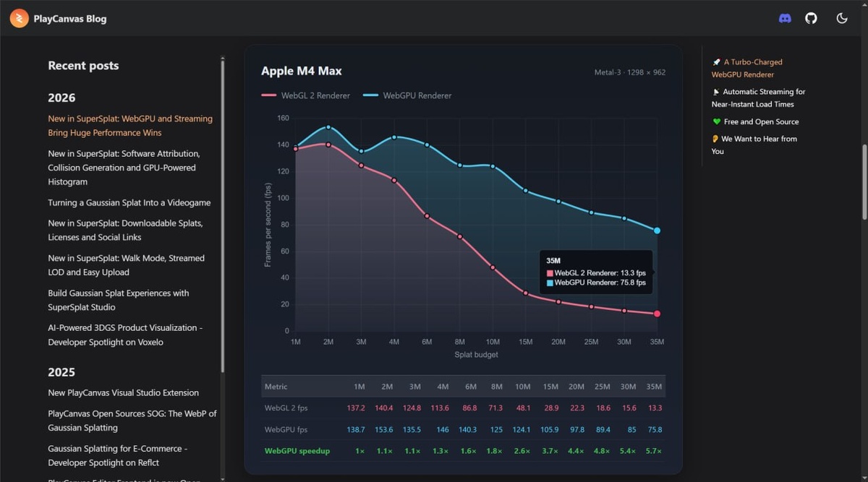Click the page vertical scrollbar thumb

coord(864,181)
